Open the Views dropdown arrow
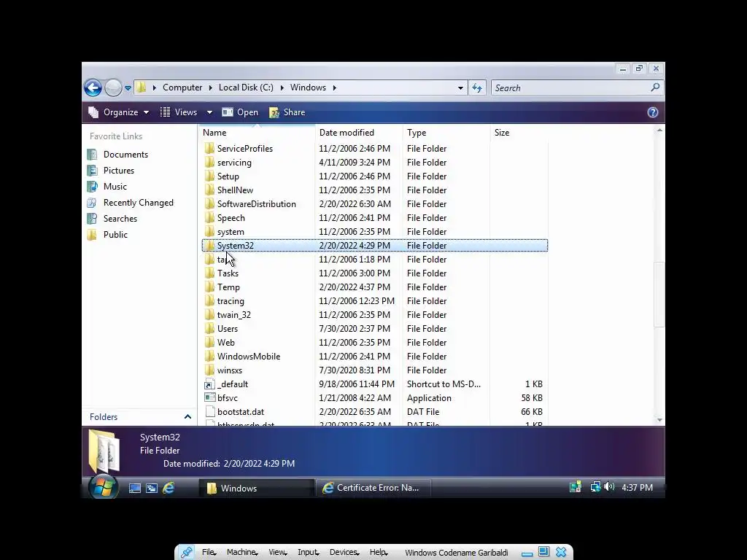Image resolution: width=747 pixels, height=560 pixels. tap(209, 112)
